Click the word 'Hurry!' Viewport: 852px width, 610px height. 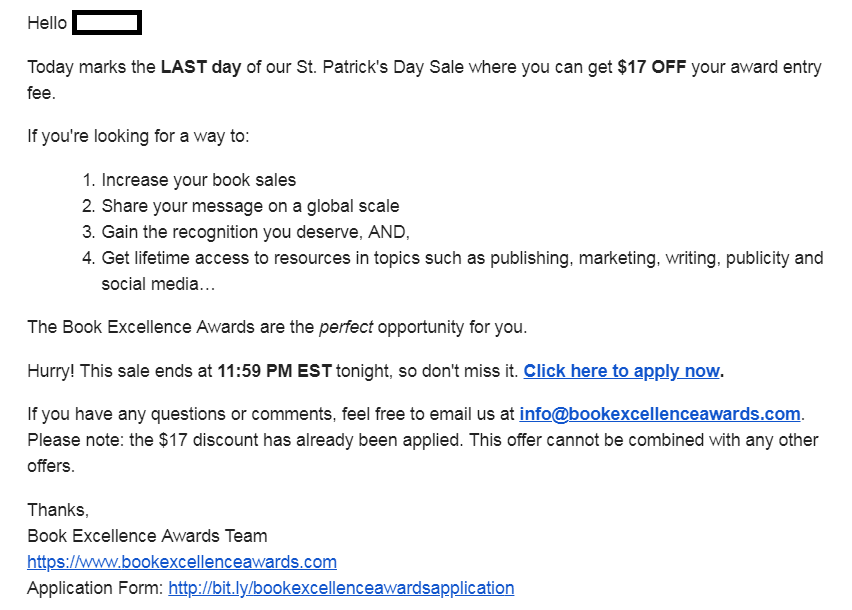(x=51, y=371)
